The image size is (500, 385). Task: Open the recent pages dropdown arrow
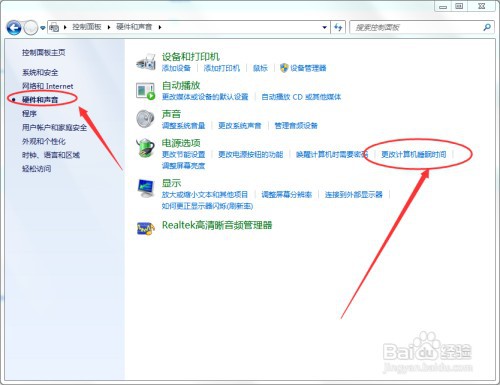[43, 28]
